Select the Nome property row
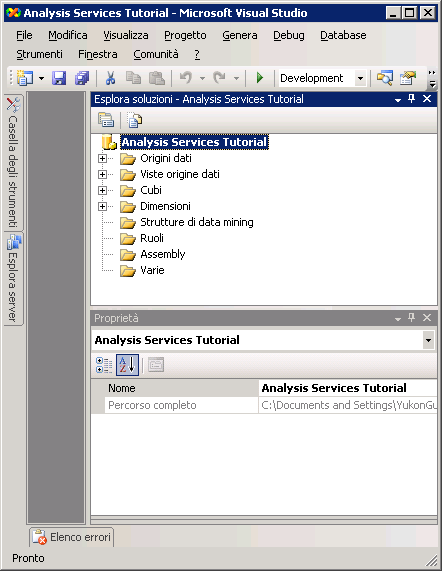 point(264,388)
